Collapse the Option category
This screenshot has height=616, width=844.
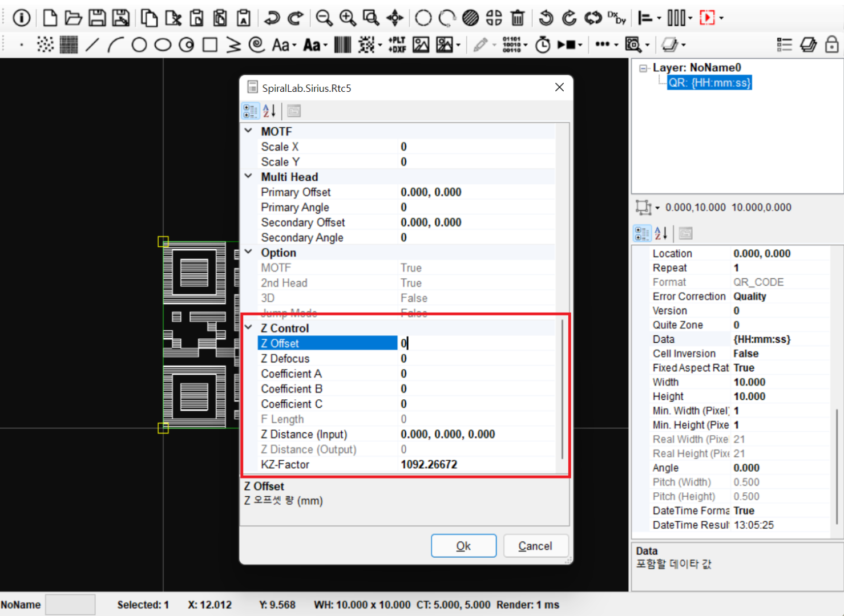point(249,252)
